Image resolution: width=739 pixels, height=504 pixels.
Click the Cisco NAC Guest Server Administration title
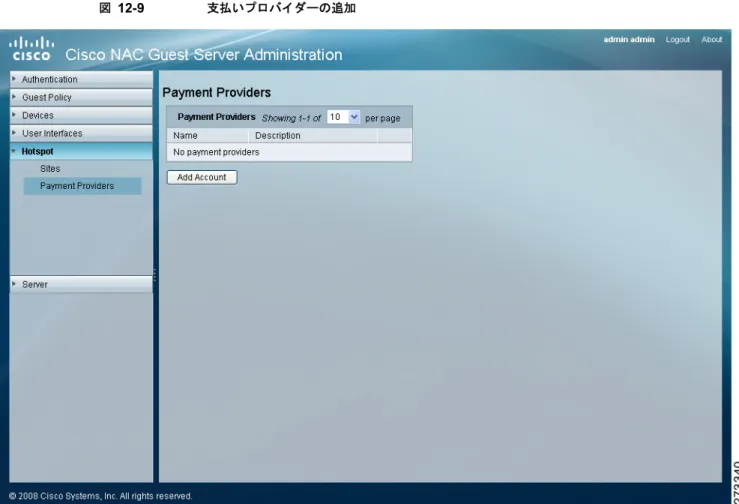204,55
